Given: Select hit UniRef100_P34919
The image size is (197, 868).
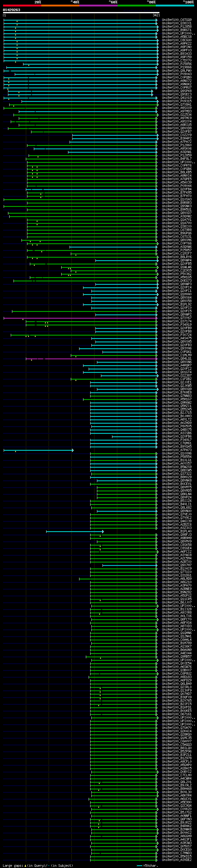Looking at the screenshot, I should [x=177, y=325].
